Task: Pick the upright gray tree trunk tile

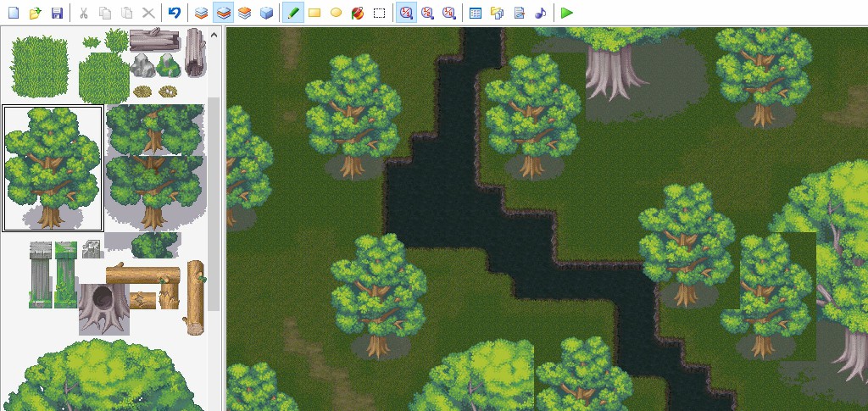Action: point(195,53)
